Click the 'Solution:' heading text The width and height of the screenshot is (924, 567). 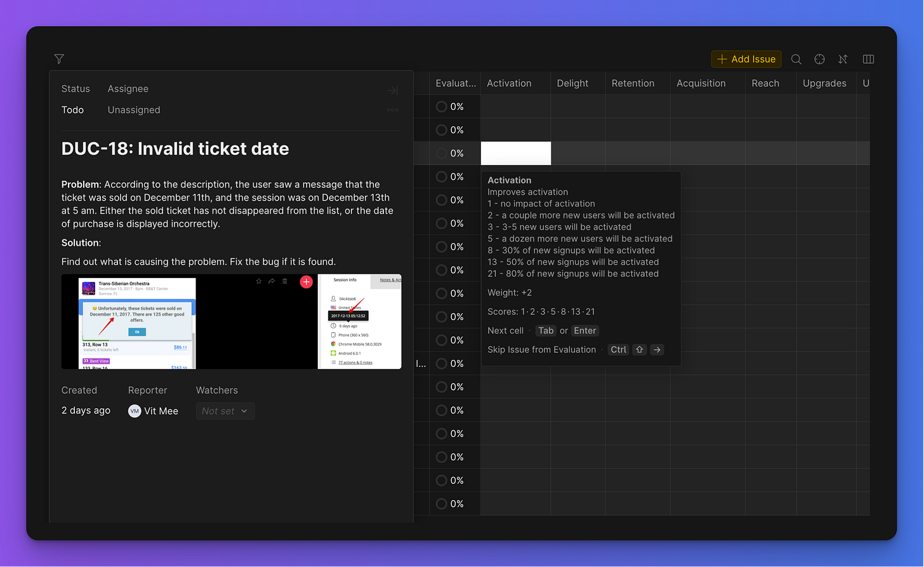tap(81, 243)
